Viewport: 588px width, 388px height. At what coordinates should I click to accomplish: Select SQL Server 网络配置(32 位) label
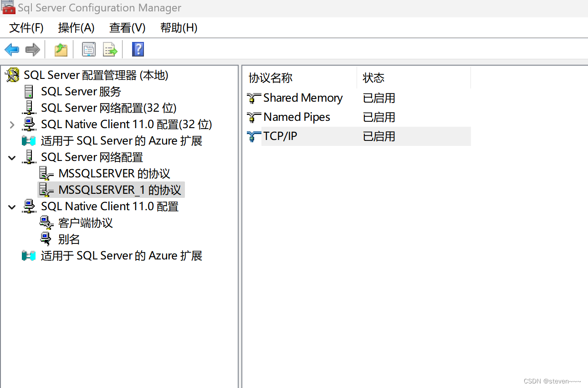point(109,108)
